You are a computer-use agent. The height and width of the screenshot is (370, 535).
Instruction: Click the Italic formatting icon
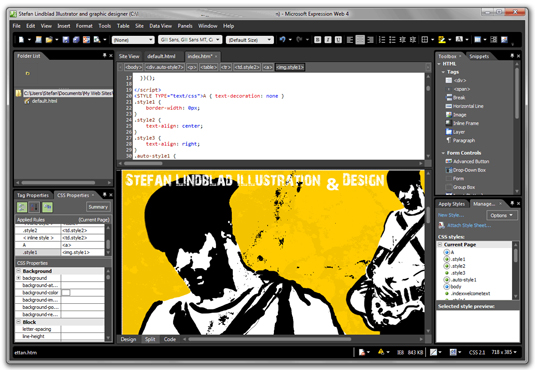(328, 40)
